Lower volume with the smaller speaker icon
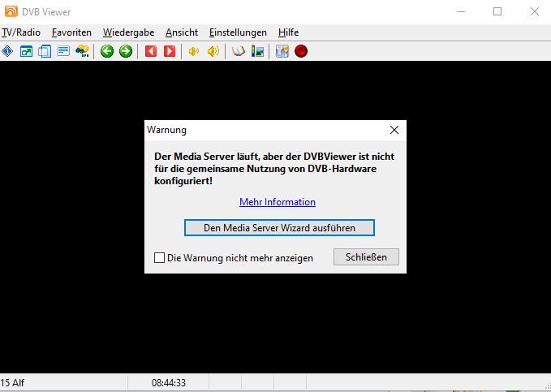Image resolution: width=551 pixels, height=392 pixels. [x=194, y=51]
